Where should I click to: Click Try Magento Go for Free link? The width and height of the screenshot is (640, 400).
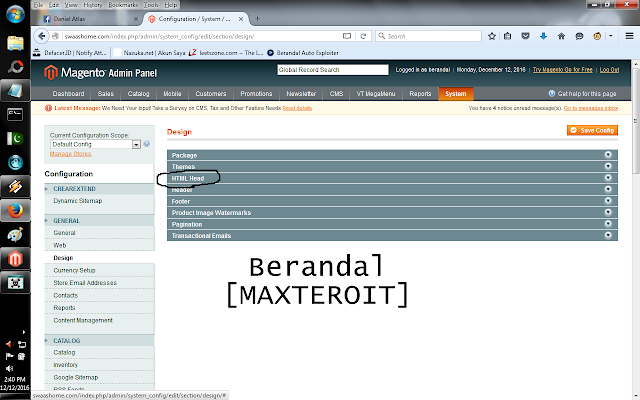(562, 70)
